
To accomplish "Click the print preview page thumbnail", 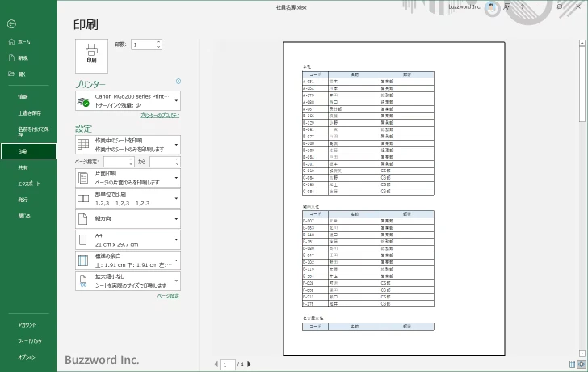I will point(394,199).
